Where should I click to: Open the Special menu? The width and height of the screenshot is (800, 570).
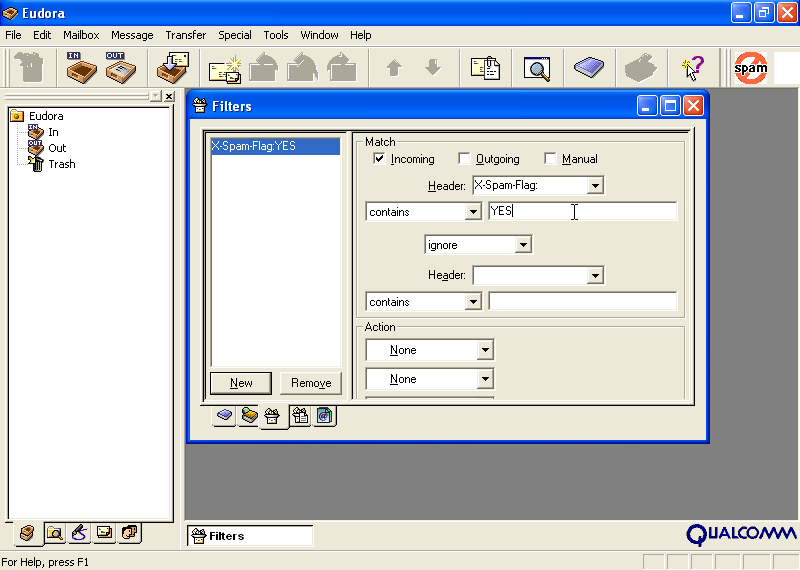point(235,35)
